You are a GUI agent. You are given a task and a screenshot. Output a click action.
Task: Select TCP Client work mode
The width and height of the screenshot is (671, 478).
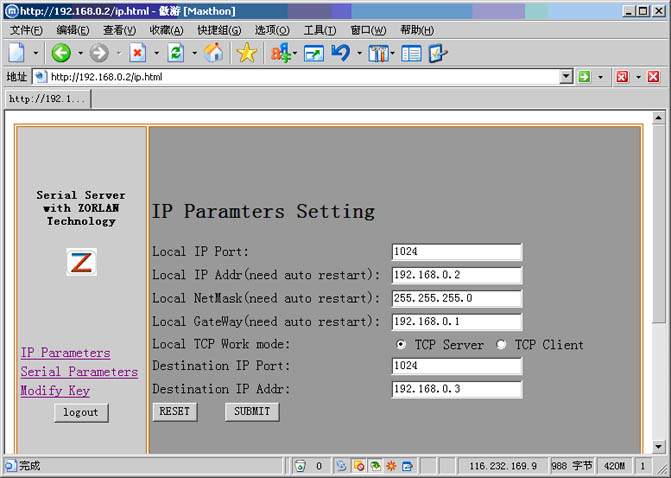(x=501, y=345)
